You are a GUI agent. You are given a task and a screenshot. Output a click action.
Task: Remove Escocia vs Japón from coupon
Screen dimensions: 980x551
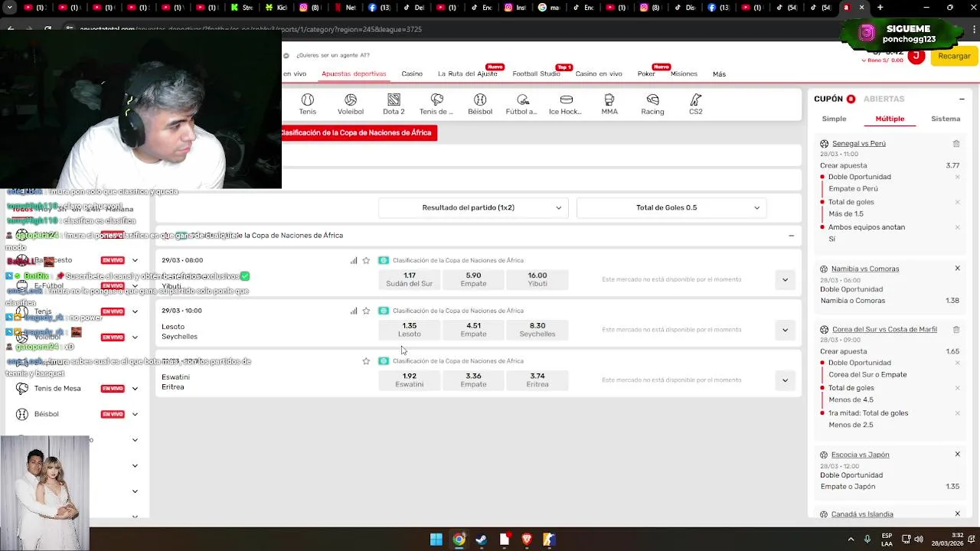[x=957, y=455]
